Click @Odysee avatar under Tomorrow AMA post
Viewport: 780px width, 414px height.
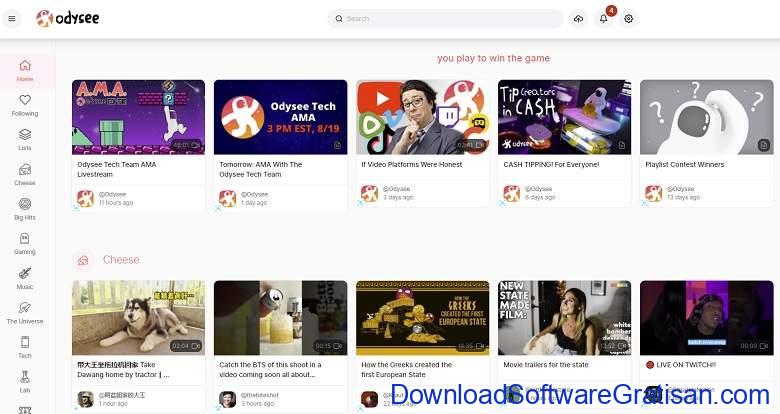tap(227, 199)
